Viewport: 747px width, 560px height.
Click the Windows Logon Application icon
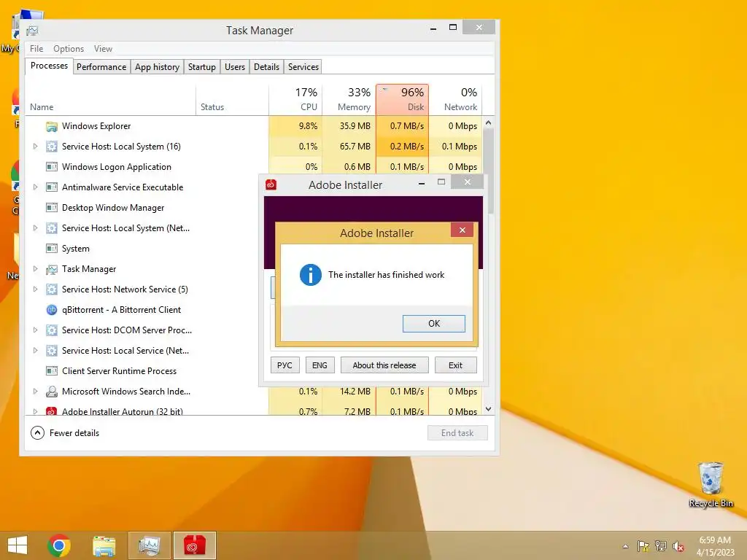pyautogui.click(x=52, y=167)
